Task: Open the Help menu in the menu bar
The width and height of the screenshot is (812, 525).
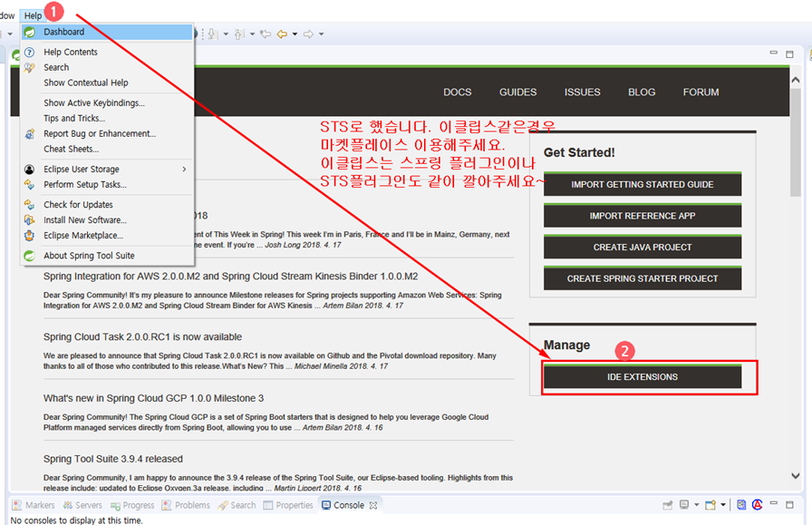Action: click(33, 15)
